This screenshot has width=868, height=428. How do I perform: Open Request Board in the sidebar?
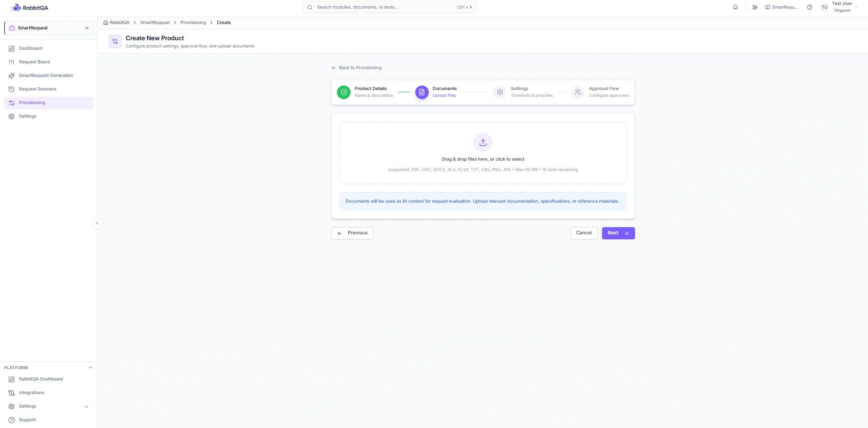pos(48,62)
